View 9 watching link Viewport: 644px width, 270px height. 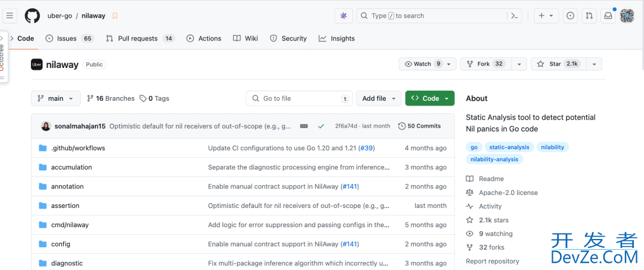489,234
